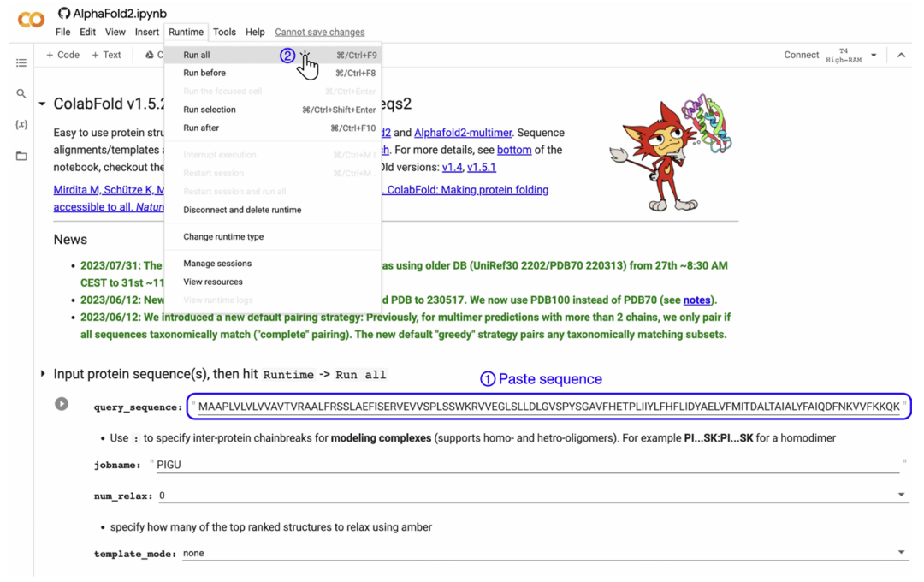
Task: Choose Run after in Runtime menu
Action: coord(273,128)
